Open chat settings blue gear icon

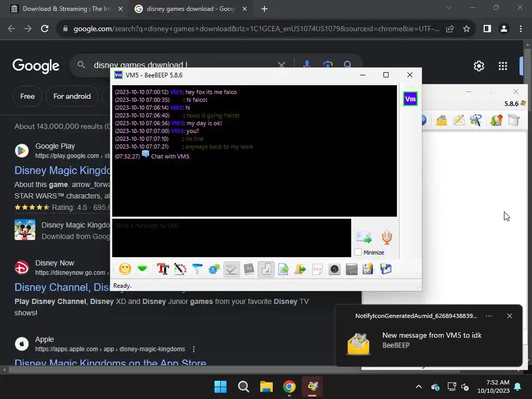click(214, 270)
